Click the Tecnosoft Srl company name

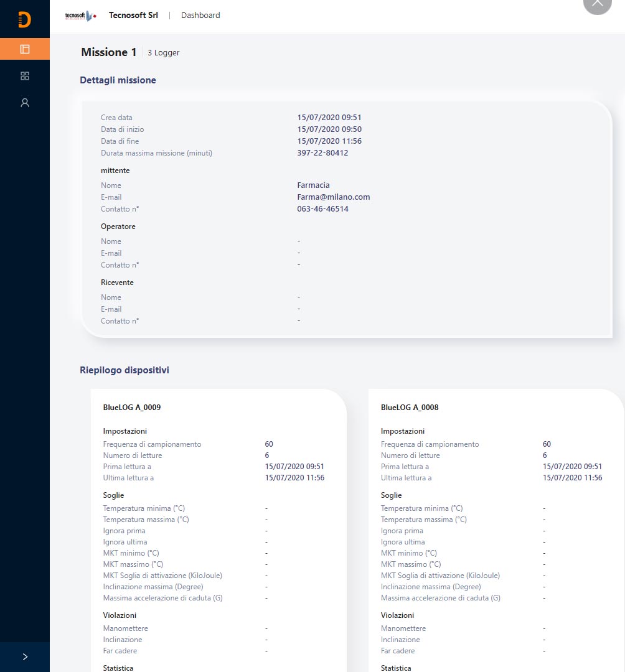(x=133, y=16)
